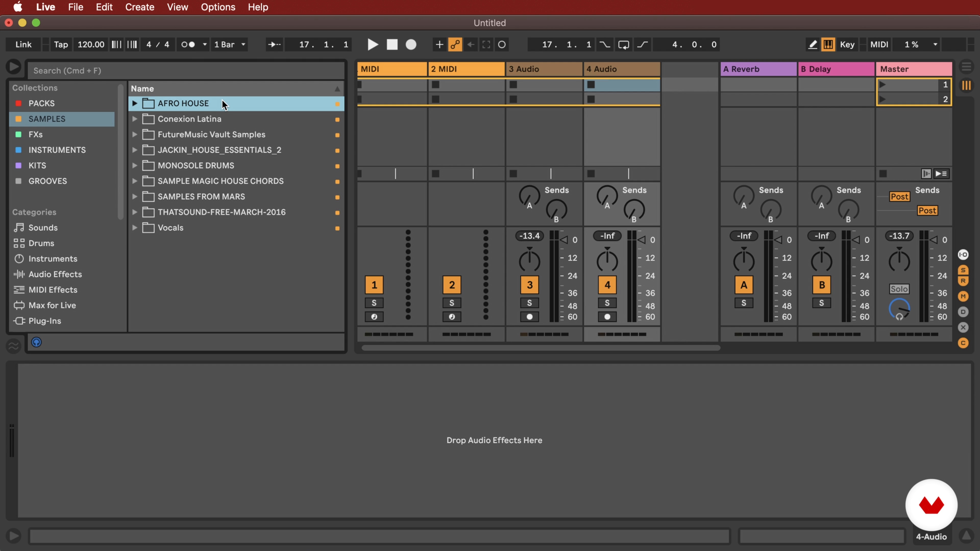Toggle the Follow playback icon
This screenshot has height=551, width=980.
tap(274, 44)
